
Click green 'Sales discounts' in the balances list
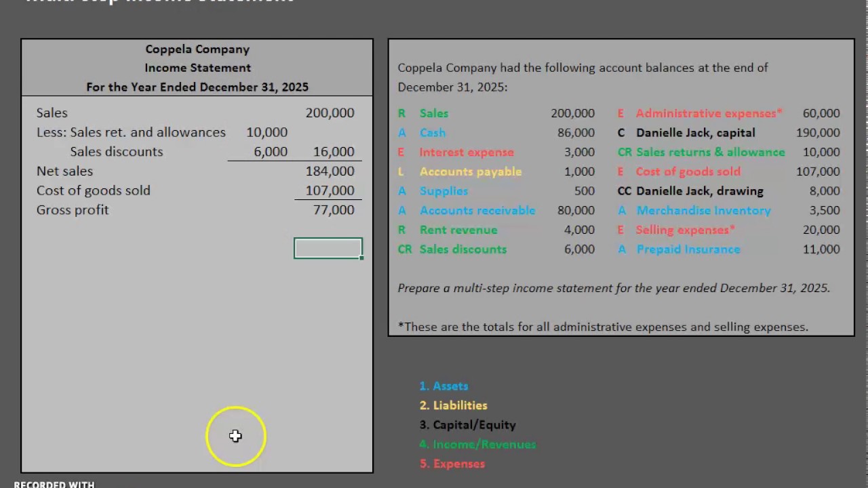[x=463, y=249]
